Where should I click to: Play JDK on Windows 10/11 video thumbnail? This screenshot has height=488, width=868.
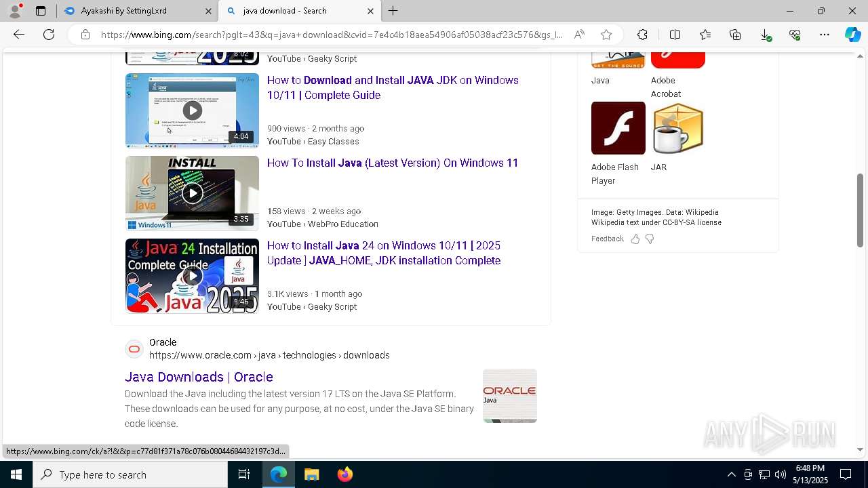192,110
